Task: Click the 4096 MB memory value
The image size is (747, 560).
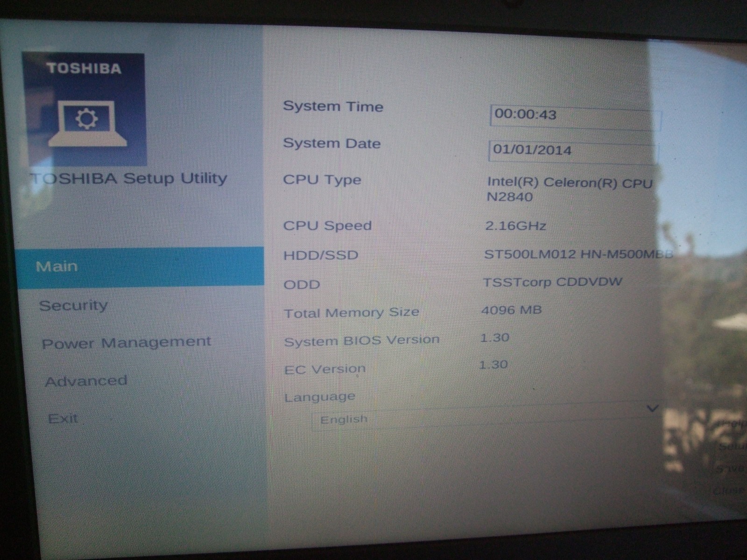Action: [511, 310]
